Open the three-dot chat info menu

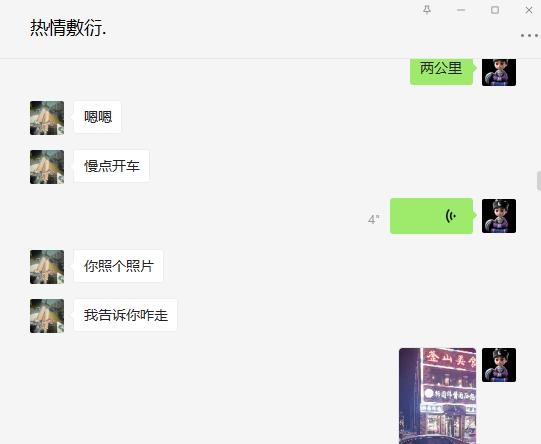[x=529, y=36]
